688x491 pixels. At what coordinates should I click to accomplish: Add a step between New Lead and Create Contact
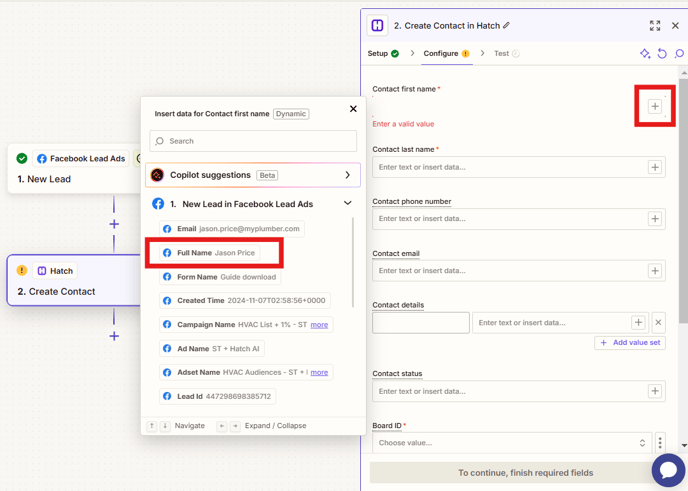[114, 224]
